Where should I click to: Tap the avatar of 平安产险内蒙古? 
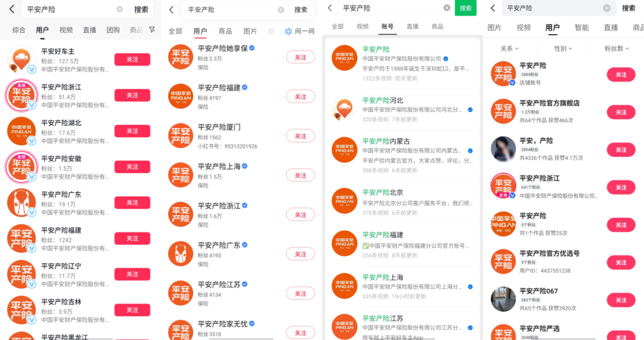[344, 150]
